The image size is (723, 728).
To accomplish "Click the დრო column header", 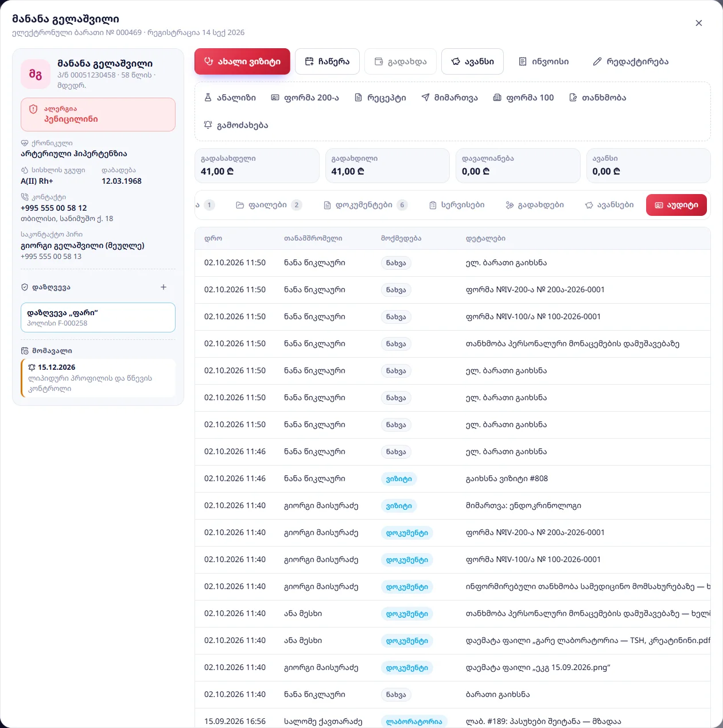I will [x=213, y=238].
